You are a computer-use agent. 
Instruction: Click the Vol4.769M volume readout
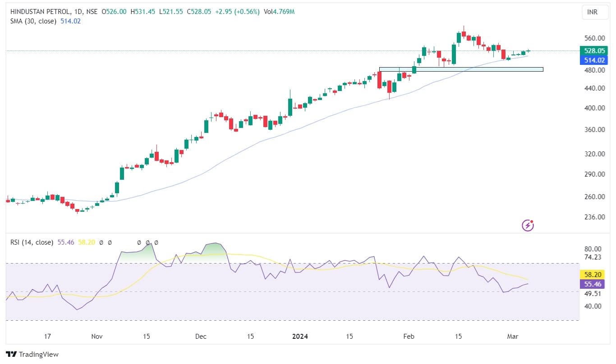(279, 12)
